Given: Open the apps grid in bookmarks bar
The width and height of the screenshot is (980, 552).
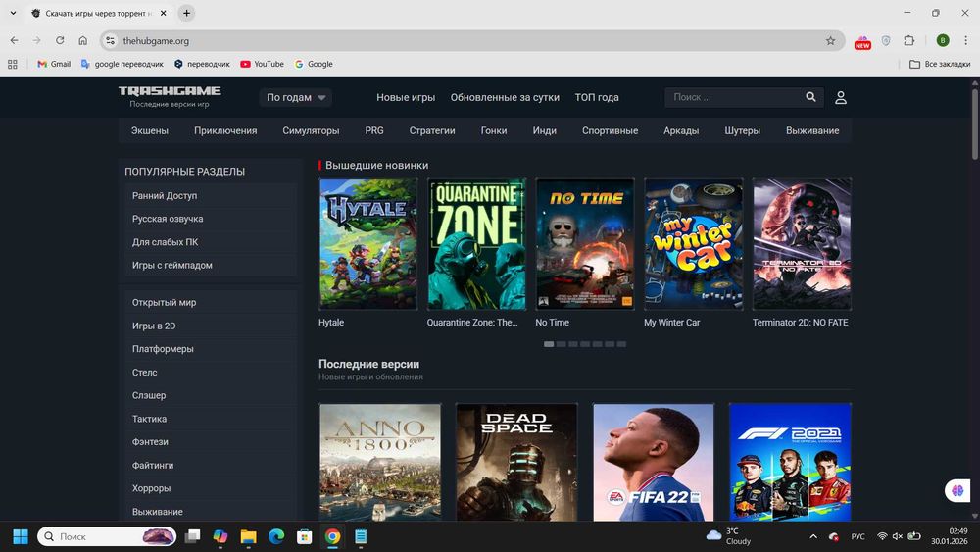Looking at the screenshot, I should click(13, 64).
